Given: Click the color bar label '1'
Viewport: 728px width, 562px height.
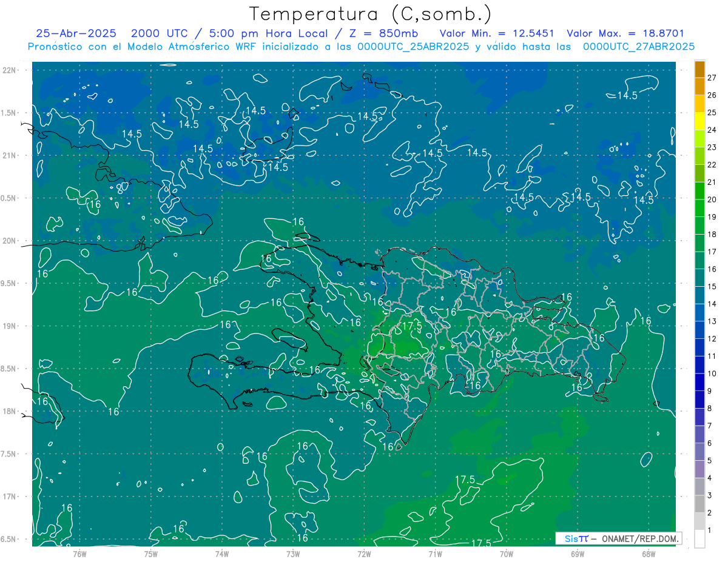Looking at the screenshot, I should point(710,530).
